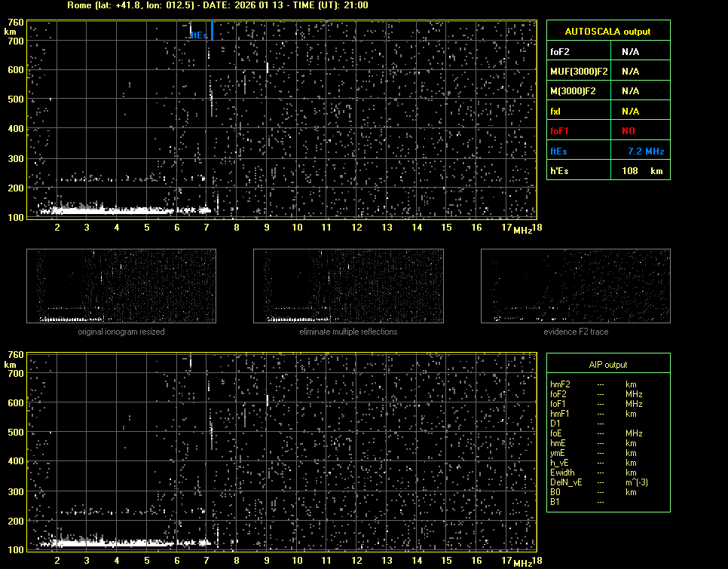Click the MUF(3000)F2 row label
The width and height of the screenshot is (728, 569).
579,72
